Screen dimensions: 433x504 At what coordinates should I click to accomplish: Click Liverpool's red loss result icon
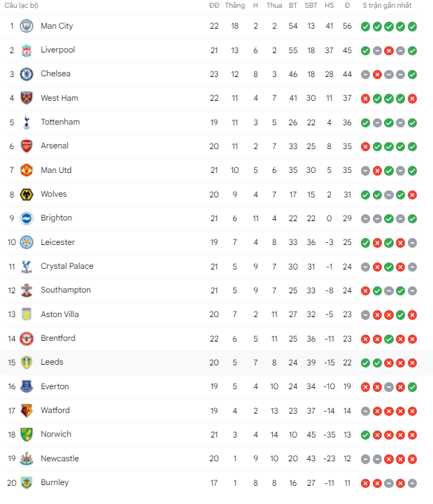(x=389, y=51)
